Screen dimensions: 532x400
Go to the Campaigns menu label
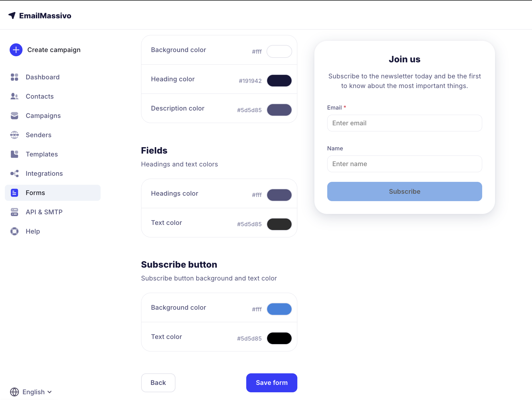tap(43, 116)
